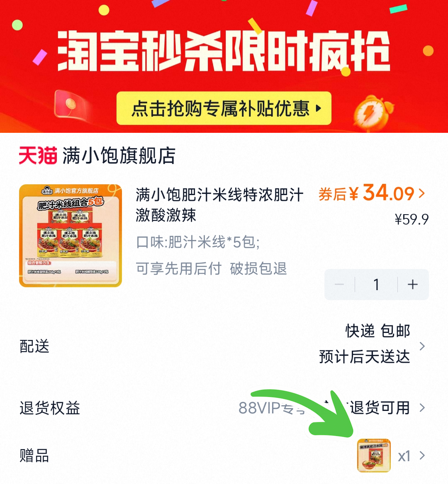This screenshot has height=484, width=448.
Task: Expand the 退货权益 chevron arrow
Action: click(x=422, y=408)
